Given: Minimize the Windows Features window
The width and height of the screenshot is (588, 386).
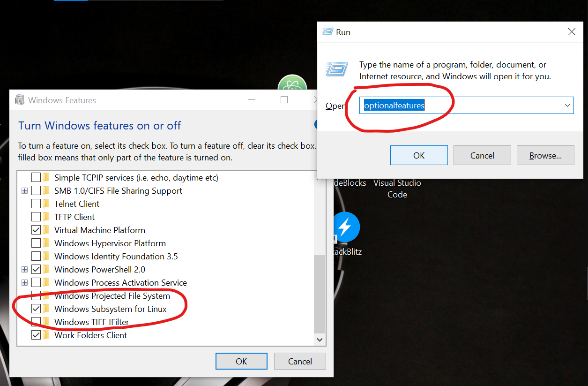Looking at the screenshot, I should 252,100.
